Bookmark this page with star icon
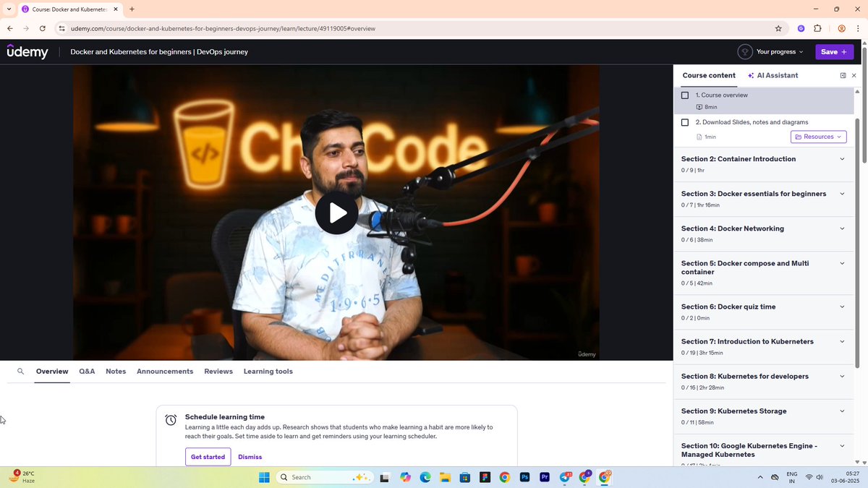 (x=778, y=29)
